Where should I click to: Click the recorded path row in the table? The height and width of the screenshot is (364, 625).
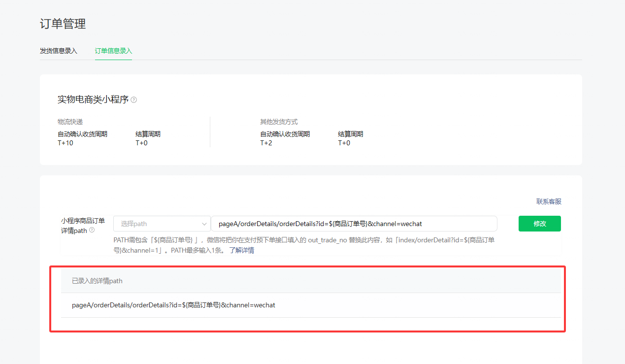(x=311, y=305)
